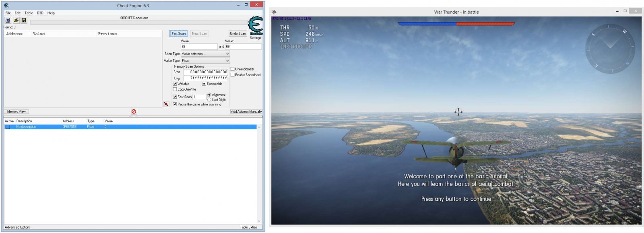Click the team score bar in War Thunder
644x233 pixels.
[456, 23]
